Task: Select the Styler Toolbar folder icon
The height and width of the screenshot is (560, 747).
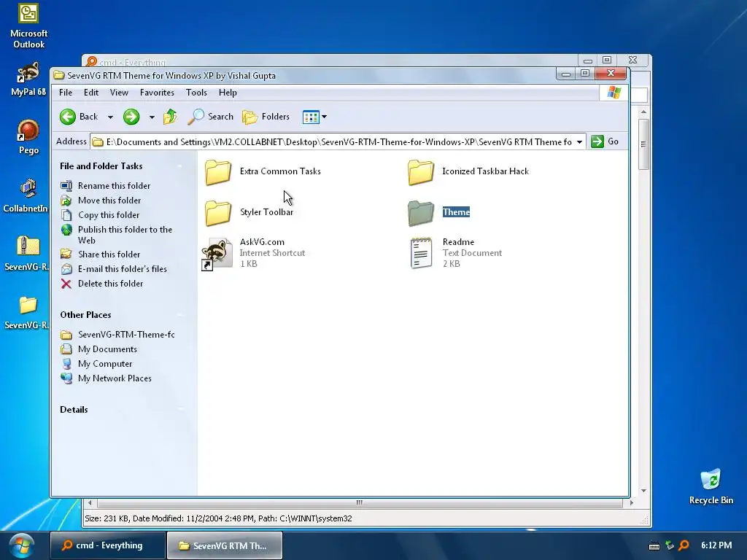Action: (218, 212)
